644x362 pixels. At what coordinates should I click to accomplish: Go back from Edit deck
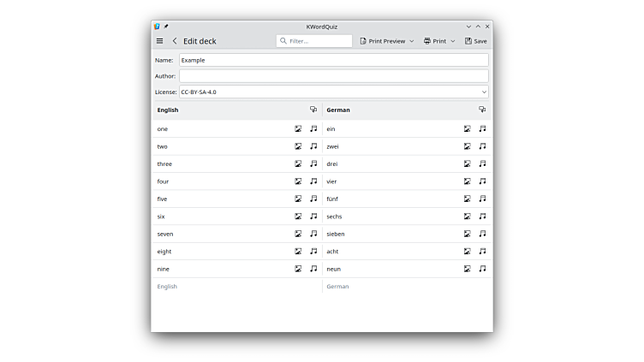(x=175, y=41)
